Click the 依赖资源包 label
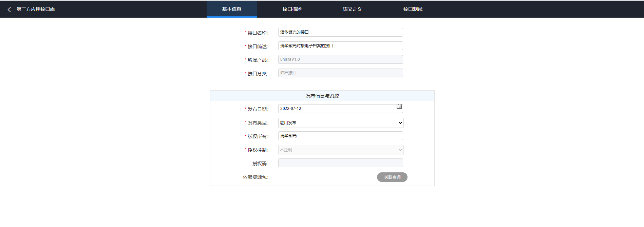 255,177
